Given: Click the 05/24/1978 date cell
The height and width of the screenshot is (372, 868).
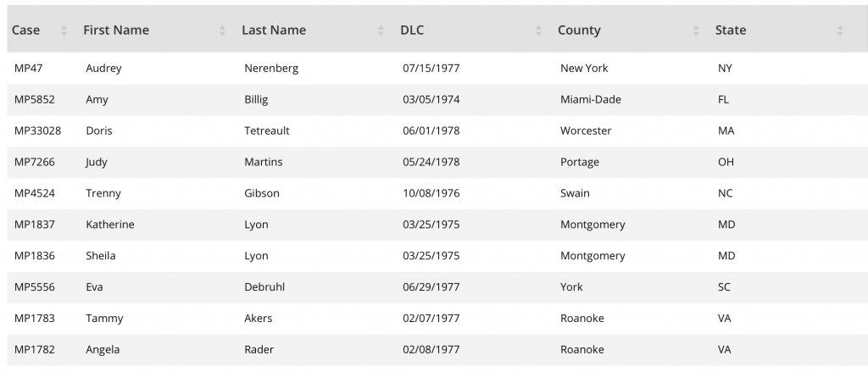Looking at the screenshot, I should tap(431, 162).
